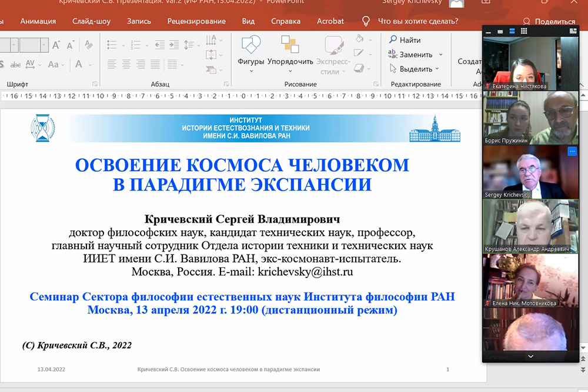Image resolution: width=588 pixels, height=392 pixels.
Task: Open the Фигуры shapes gallery
Action: click(251, 51)
